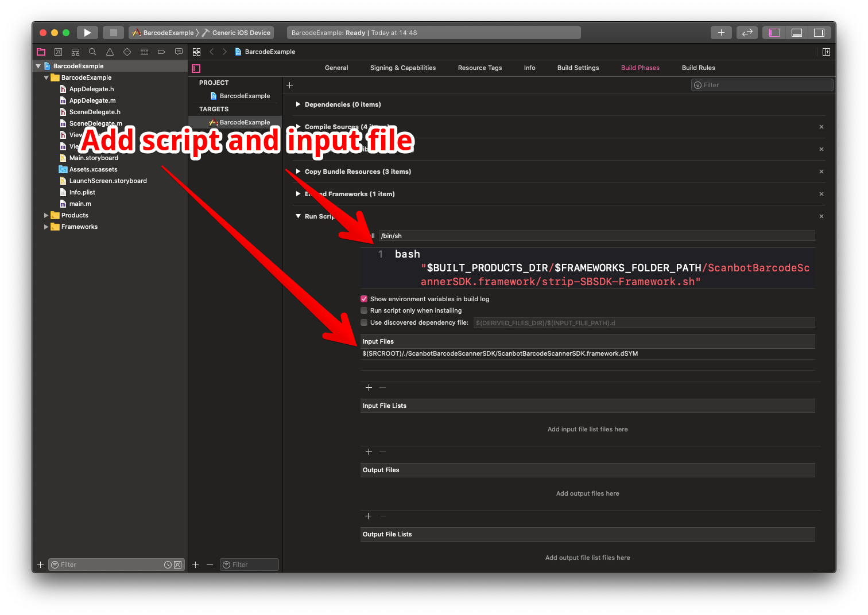Viewport: 868px width, 615px height.
Task: Open the Signing & Capabilities tab
Action: (402, 68)
